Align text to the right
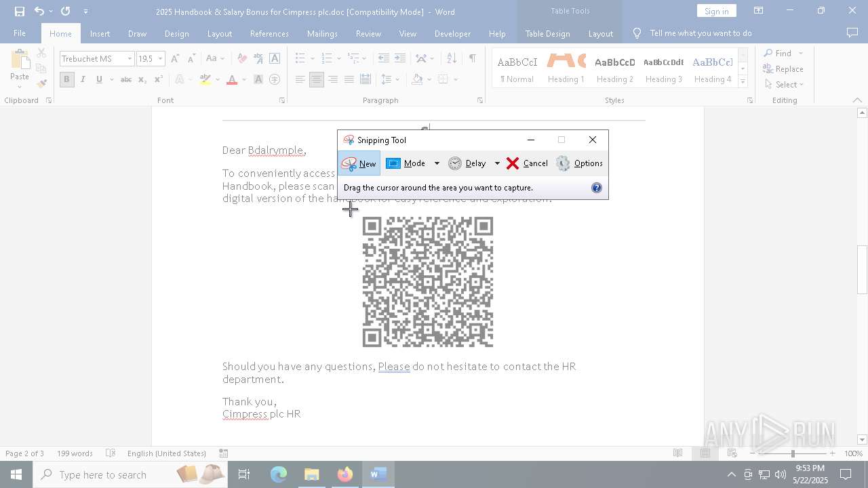Image resolution: width=868 pixels, height=488 pixels. coord(333,79)
